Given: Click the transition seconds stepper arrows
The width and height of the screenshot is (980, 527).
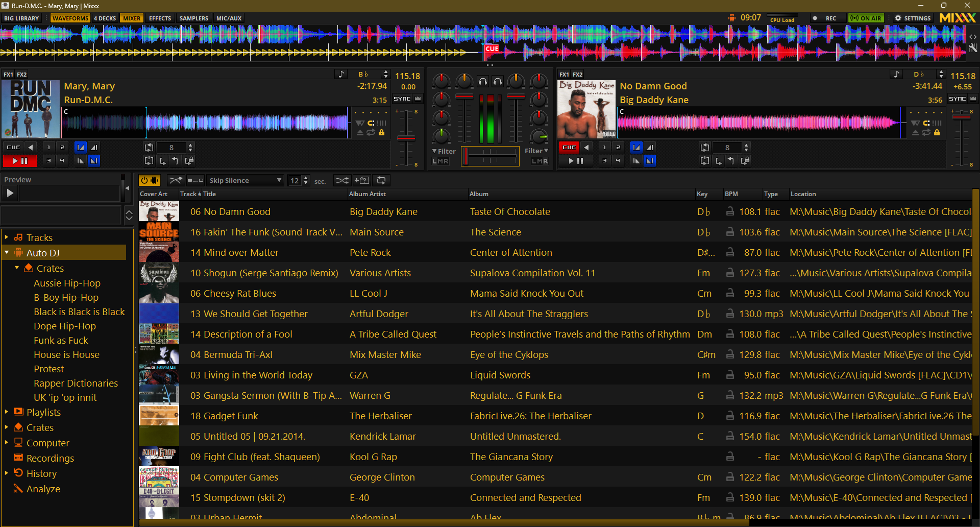Looking at the screenshot, I should tap(306, 180).
